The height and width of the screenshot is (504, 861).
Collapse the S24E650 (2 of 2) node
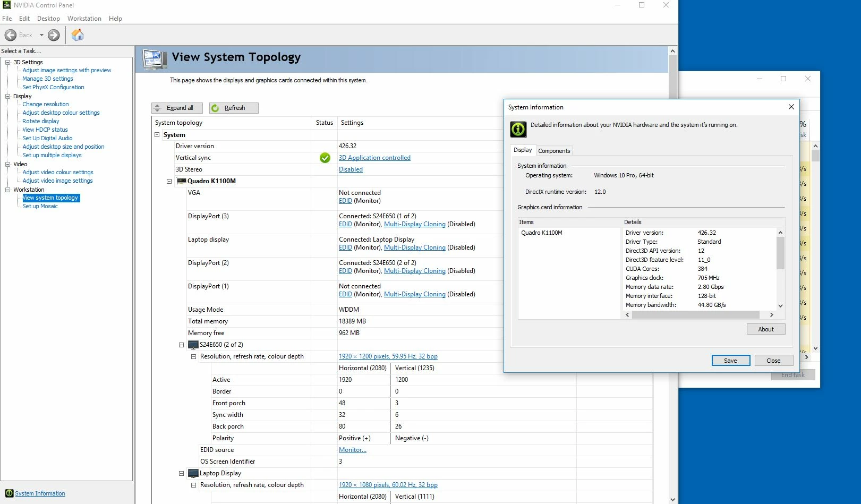(x=181, y=345)
